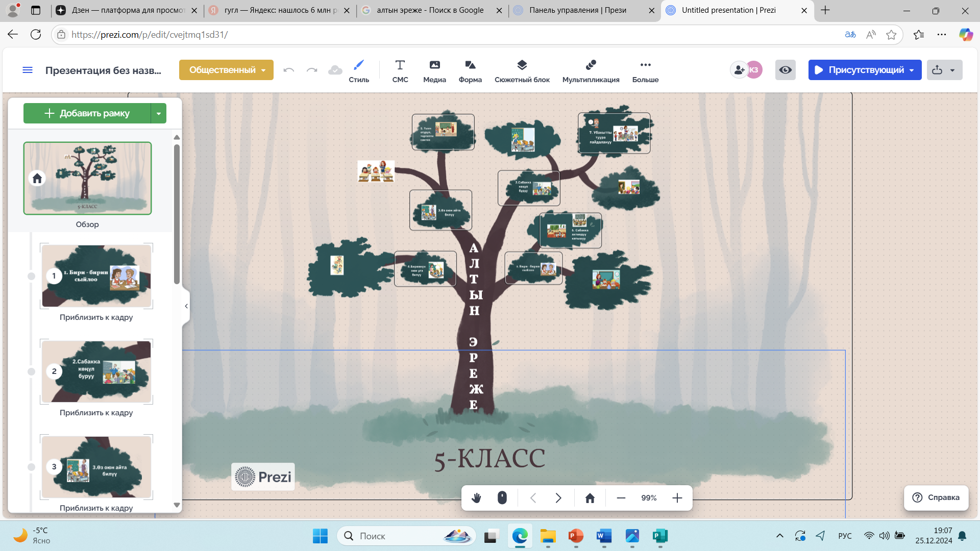The width and height of the screenshot is (980, 551).
Task: Open Word from the taskbar
Action: click(x=604, y=536)
